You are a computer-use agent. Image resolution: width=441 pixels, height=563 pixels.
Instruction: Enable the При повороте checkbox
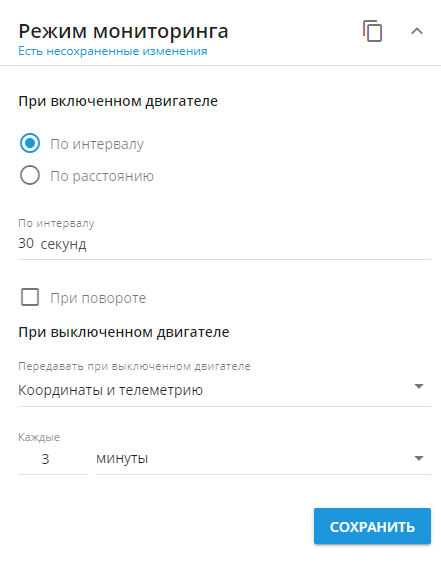pos(30,297)
